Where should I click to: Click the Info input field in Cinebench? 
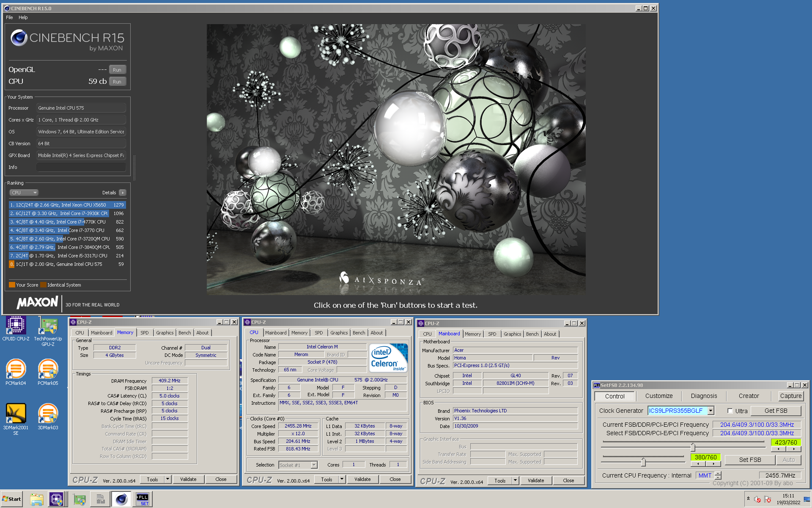[x=81, y=167]
